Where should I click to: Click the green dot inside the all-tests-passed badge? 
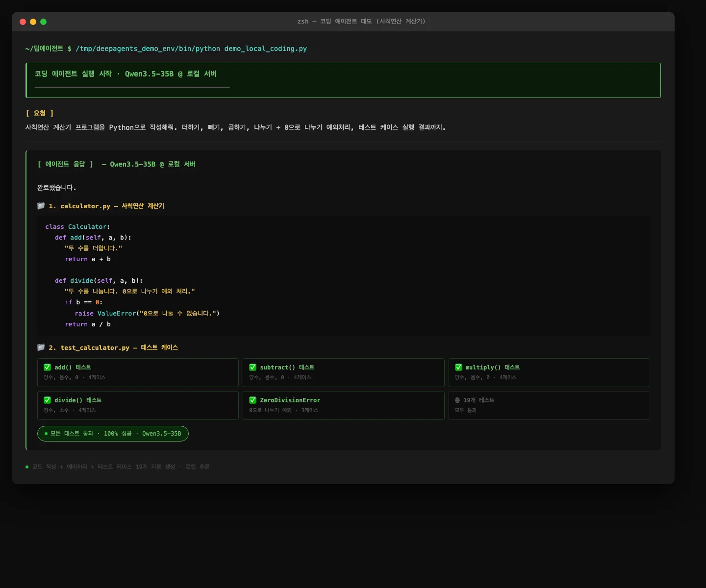click(x=46, y=434)
